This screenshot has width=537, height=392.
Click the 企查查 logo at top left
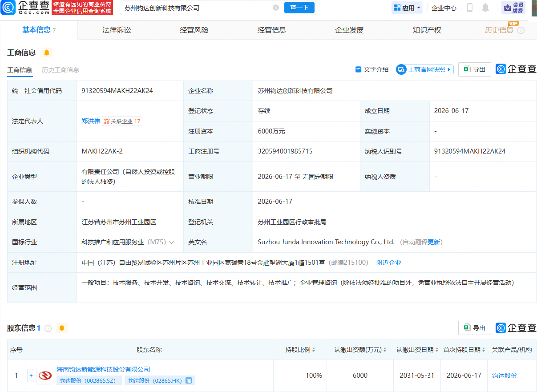[x=24, y=7]
